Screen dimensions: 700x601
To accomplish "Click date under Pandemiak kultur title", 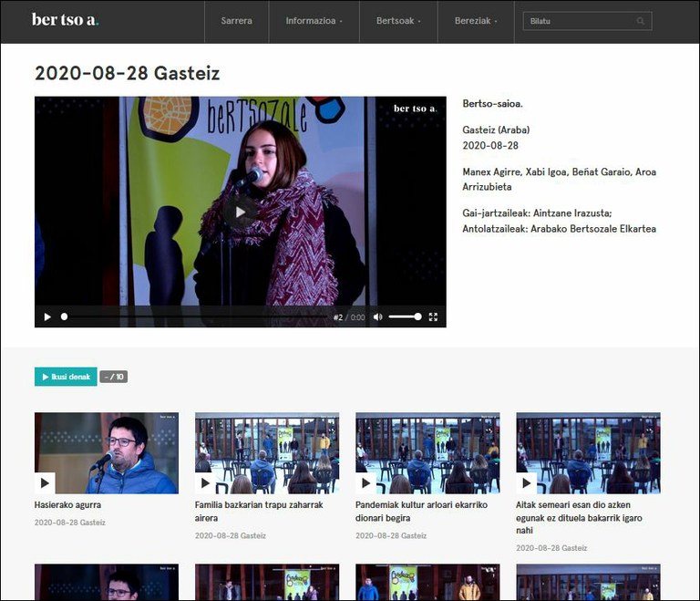I will point(391,535).
